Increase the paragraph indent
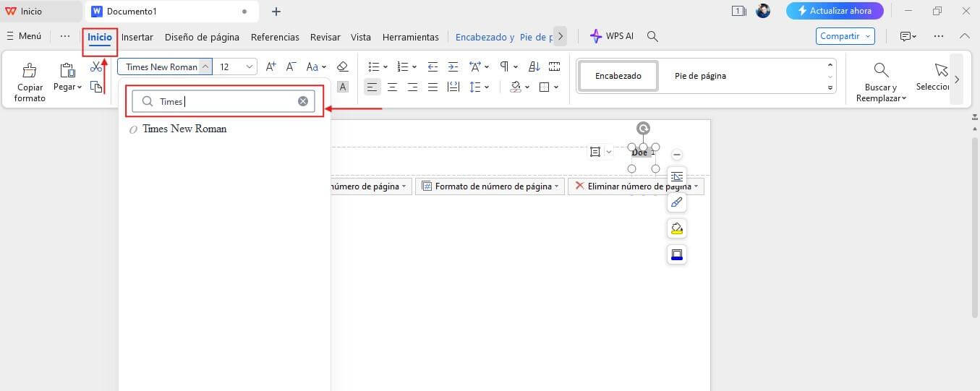Screen dimensions: 980x391 point(453,66)
